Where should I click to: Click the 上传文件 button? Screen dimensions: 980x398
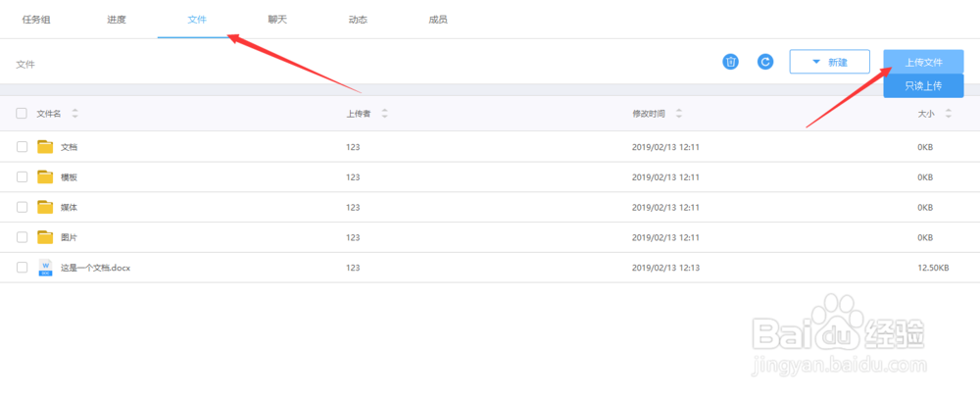click(x=923, y=62)
